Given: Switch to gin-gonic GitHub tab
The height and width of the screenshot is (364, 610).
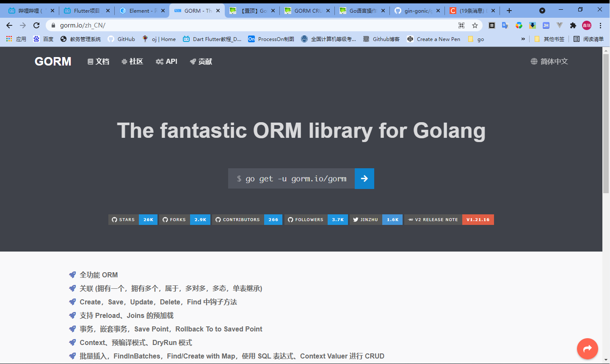Looking at the screenshot, I should pos(417,11).
